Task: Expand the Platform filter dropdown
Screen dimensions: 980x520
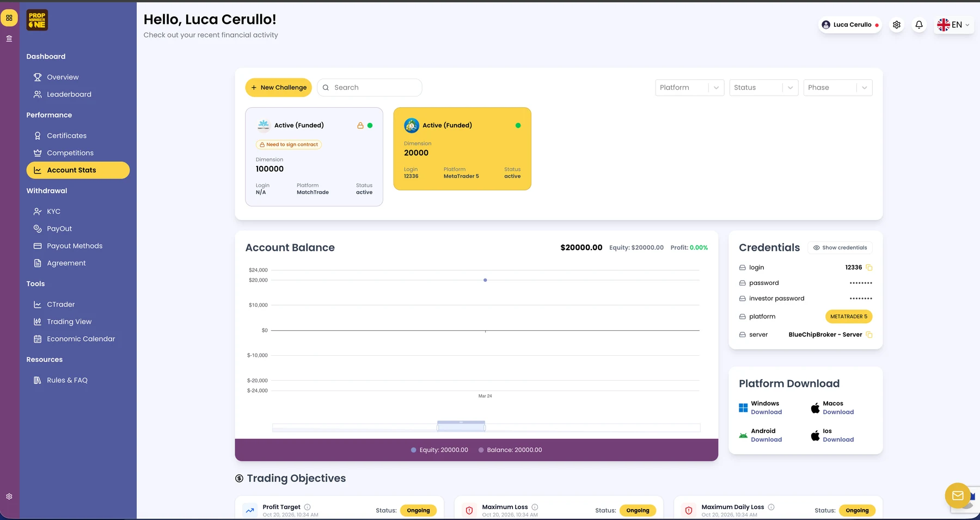Action: (x=690, y=88)
